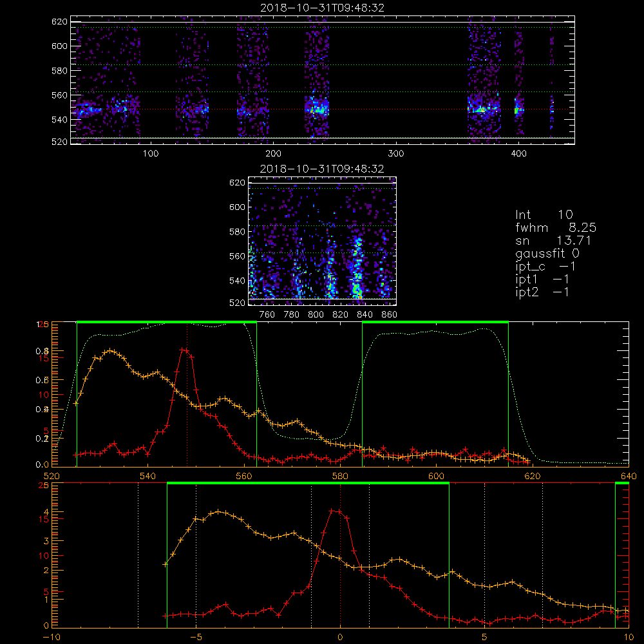Click x-axis label 200 on the wide spectrogram
Screen dimensions: 644x644
pyautogui.click(x=273, y=154)
